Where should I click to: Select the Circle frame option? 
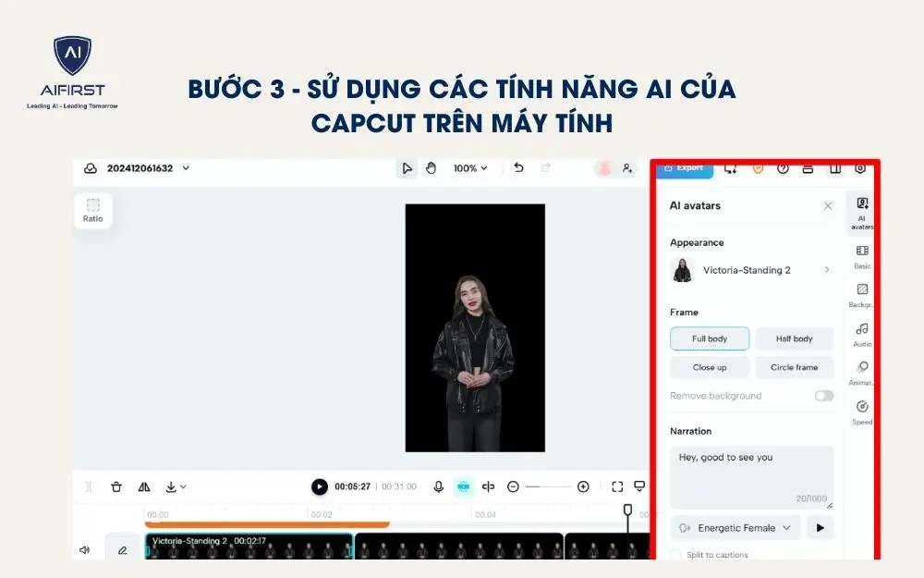pyautogui.click(x=795, y=367)
